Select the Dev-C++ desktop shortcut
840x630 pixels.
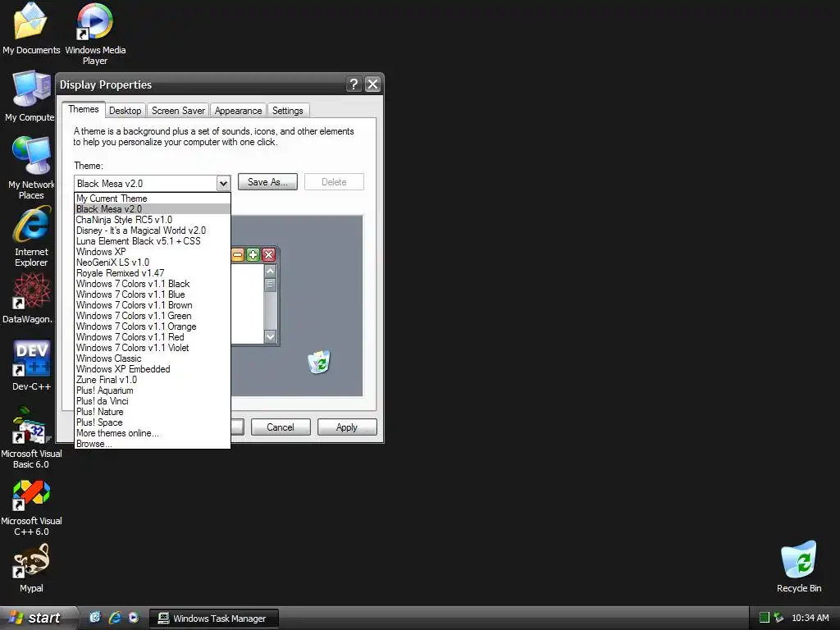tap(32, 365)
